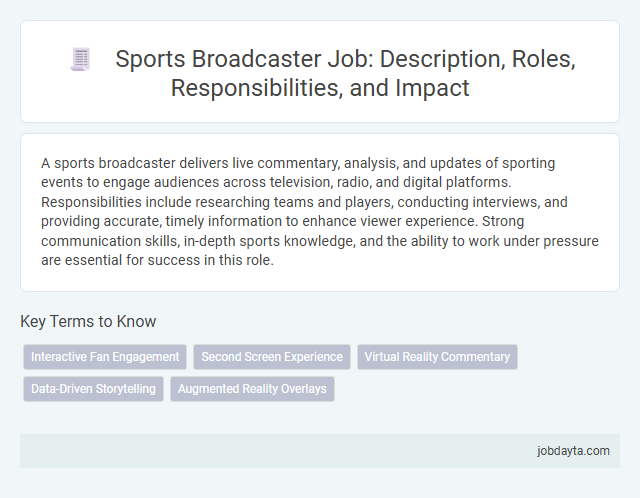Open the Augmented Reality Overlays tag
The width and height of the screenshot is (640, 498).
(252, 389)
